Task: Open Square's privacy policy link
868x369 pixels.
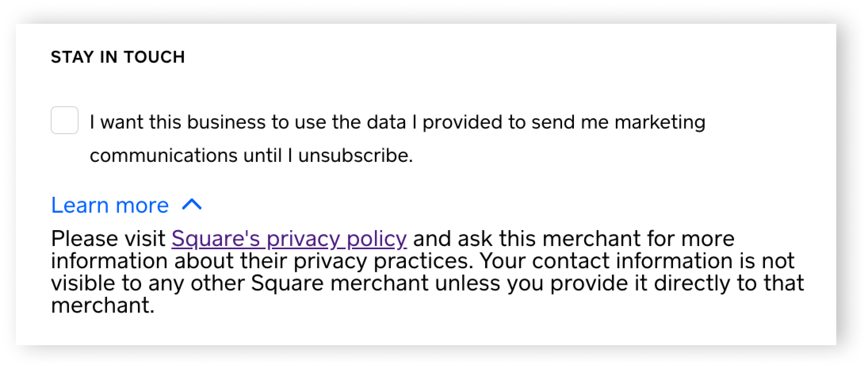Action: click(x=289, y=239)
